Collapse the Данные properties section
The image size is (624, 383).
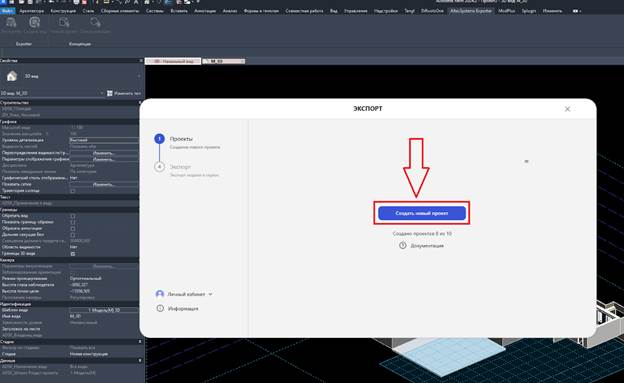tap(140, 361)
